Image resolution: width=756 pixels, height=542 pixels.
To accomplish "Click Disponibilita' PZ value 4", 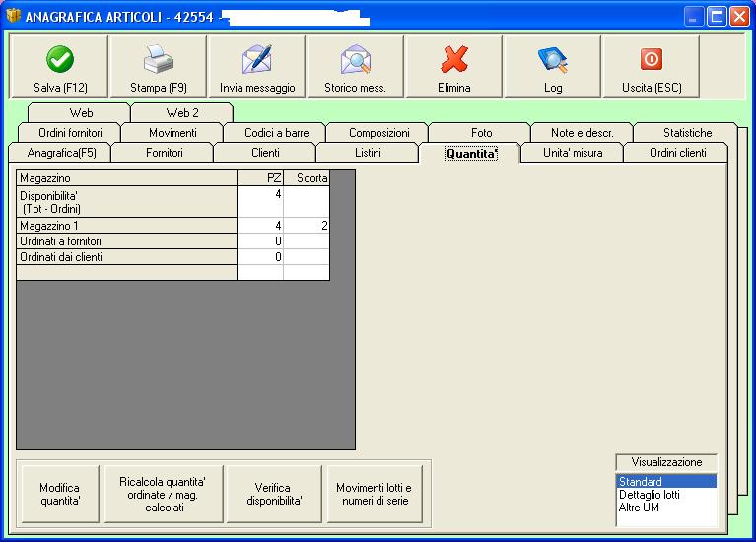I will coord(260,202).
